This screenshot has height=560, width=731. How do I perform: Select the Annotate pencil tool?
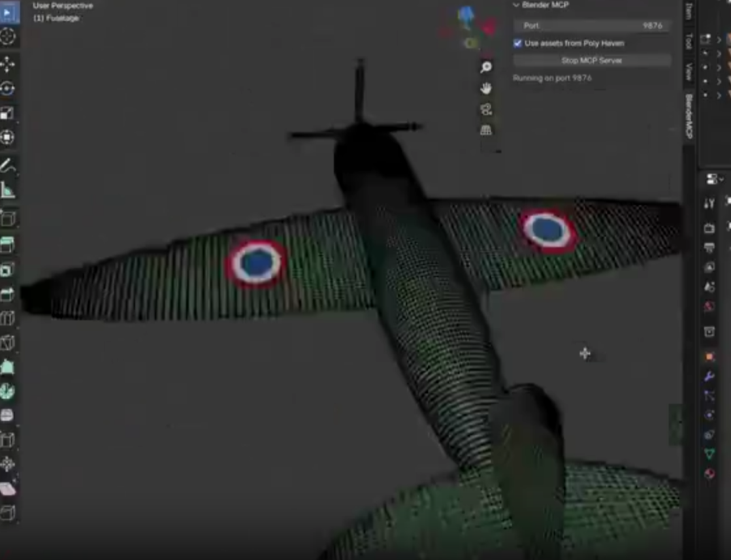point(8,165)
